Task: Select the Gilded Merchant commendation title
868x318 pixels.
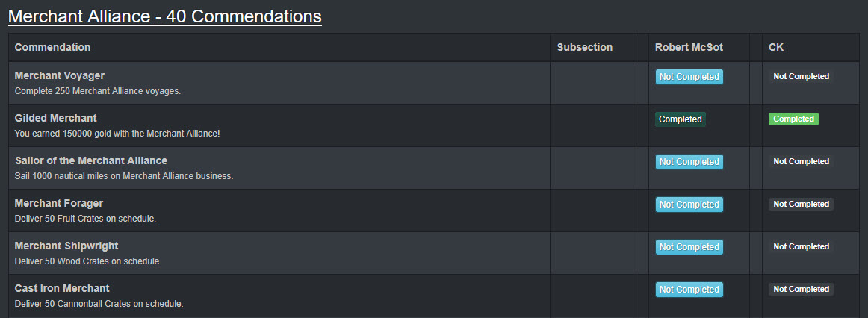Action: point(56,119)
